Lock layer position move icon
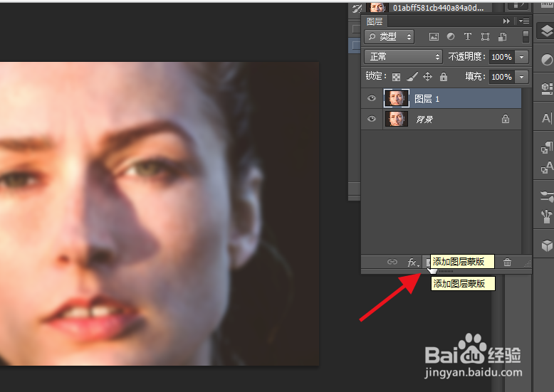554x392 pixels. (x=427, y=77)
